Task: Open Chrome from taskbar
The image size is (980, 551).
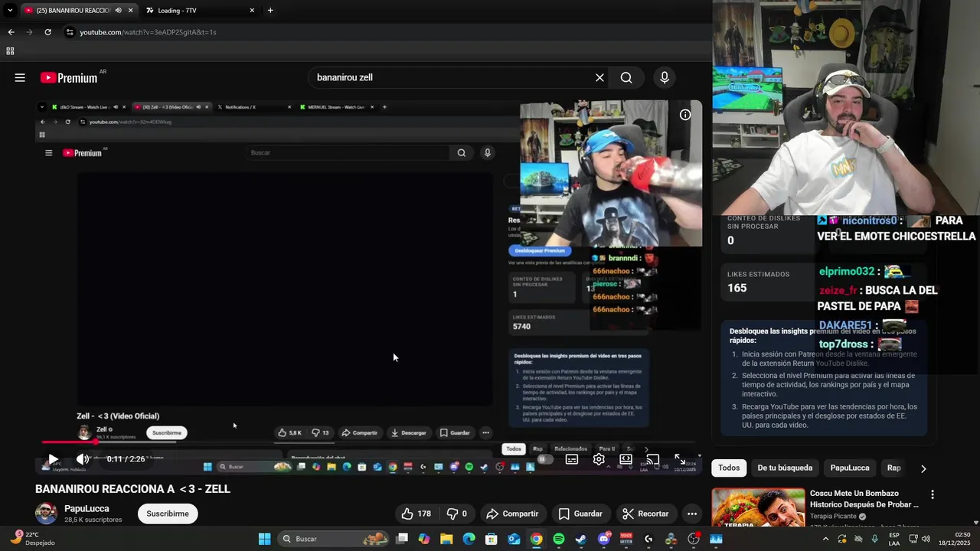Action: pyautogui.click(x=536, y=539)
